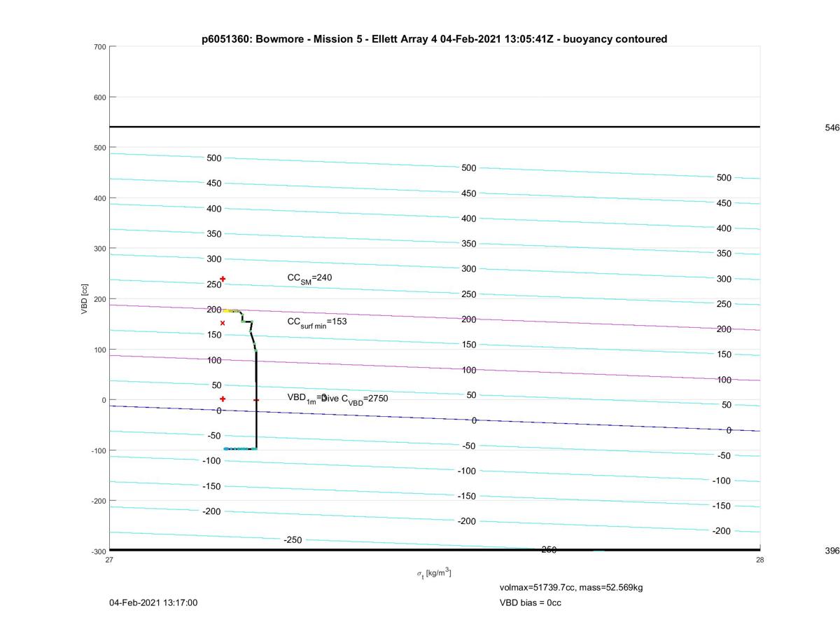
Task: Click the 396 label at bottom right
Action: point(832,551)
